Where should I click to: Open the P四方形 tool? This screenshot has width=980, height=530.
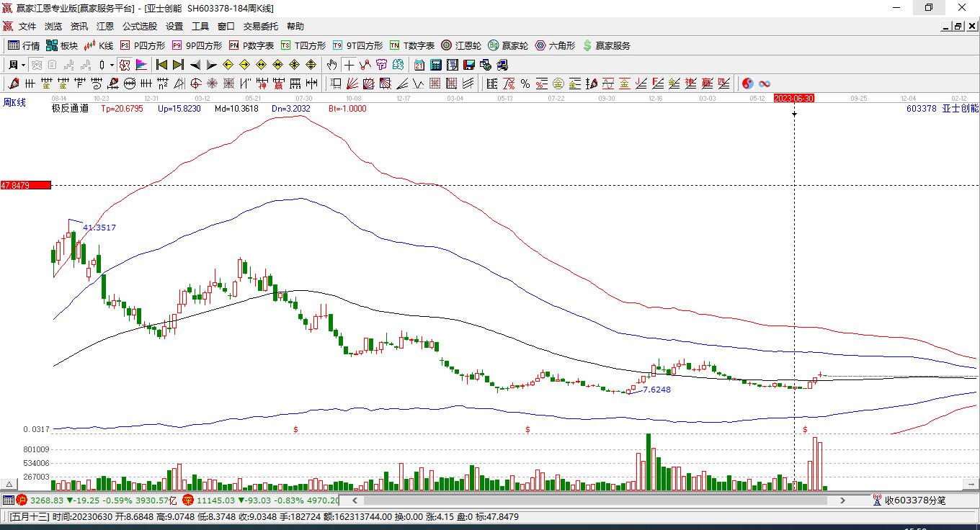pos(143,45)
